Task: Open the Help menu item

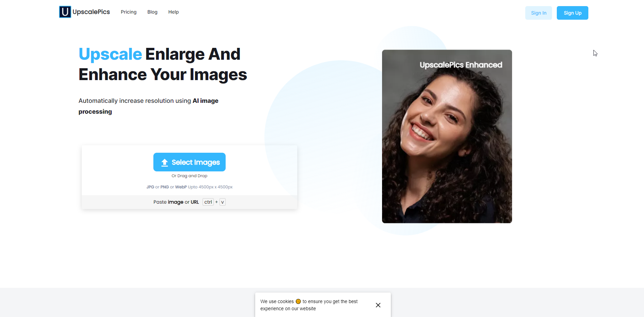Action: pyautogui.click(x=173, y=12)
